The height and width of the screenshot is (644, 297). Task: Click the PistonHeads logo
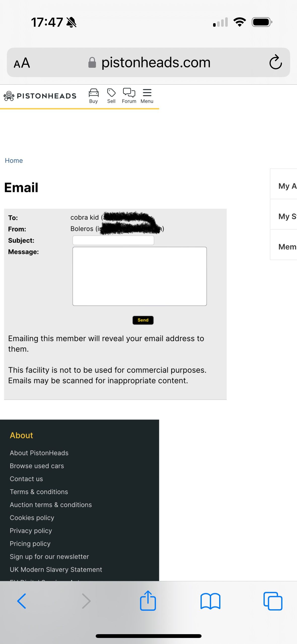coord(40,96)
